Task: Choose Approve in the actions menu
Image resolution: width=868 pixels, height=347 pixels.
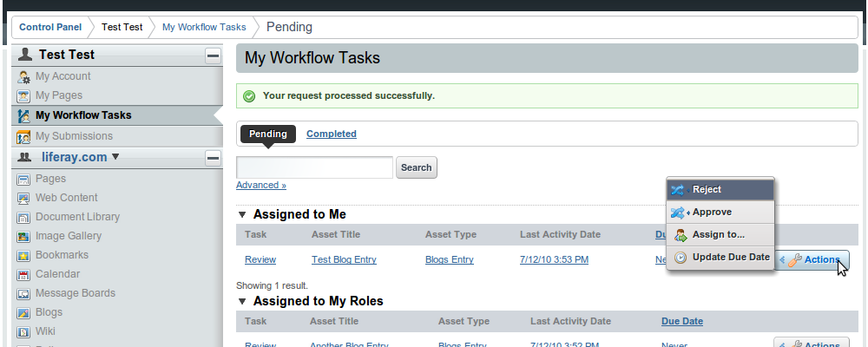Action: pyautogui.click(x=712, y=213)
